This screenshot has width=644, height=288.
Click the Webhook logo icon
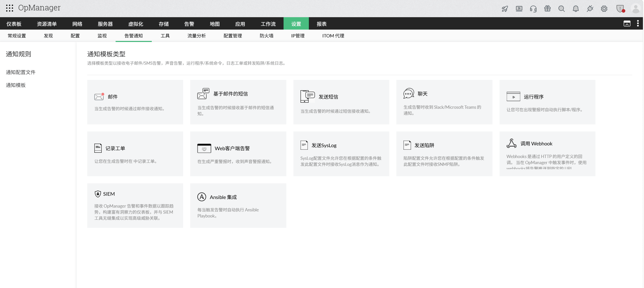(x=511, y=143)
